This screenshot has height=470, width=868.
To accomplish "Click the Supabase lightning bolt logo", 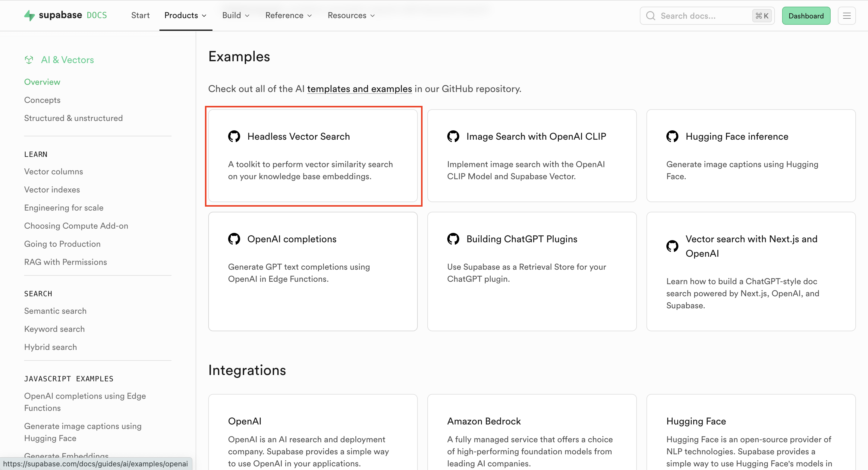I will (x=30, y=15).
